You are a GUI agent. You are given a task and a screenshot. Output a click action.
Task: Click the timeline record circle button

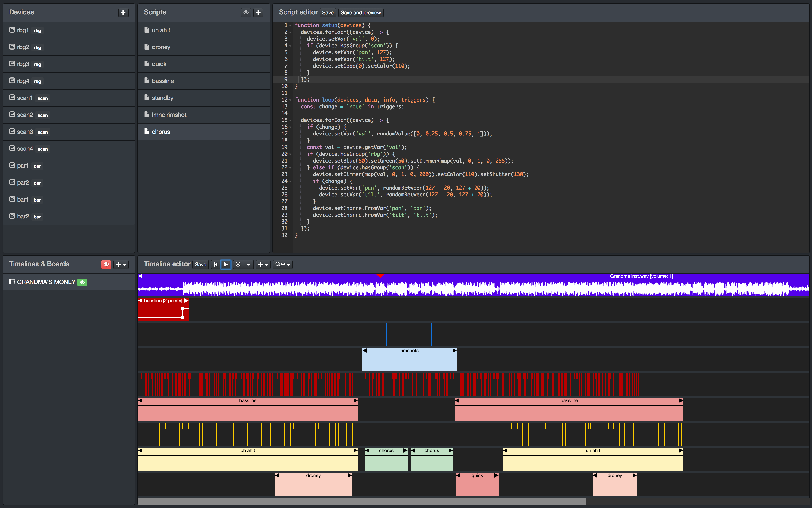coord(238,264)
